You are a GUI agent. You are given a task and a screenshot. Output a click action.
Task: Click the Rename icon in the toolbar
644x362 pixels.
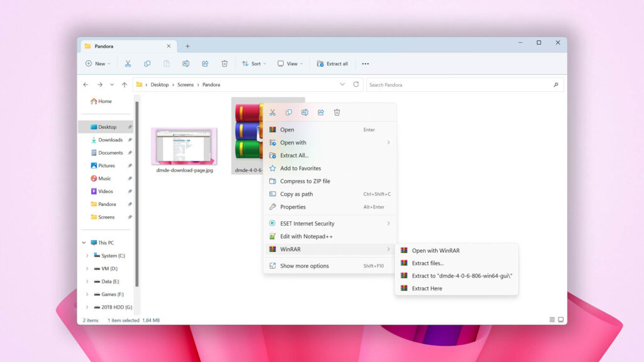tap(186, 63)
